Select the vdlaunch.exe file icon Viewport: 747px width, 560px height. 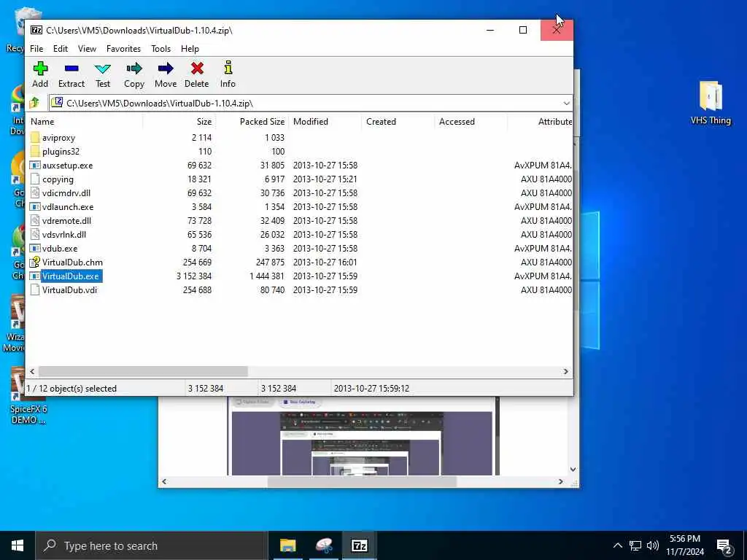35,206
